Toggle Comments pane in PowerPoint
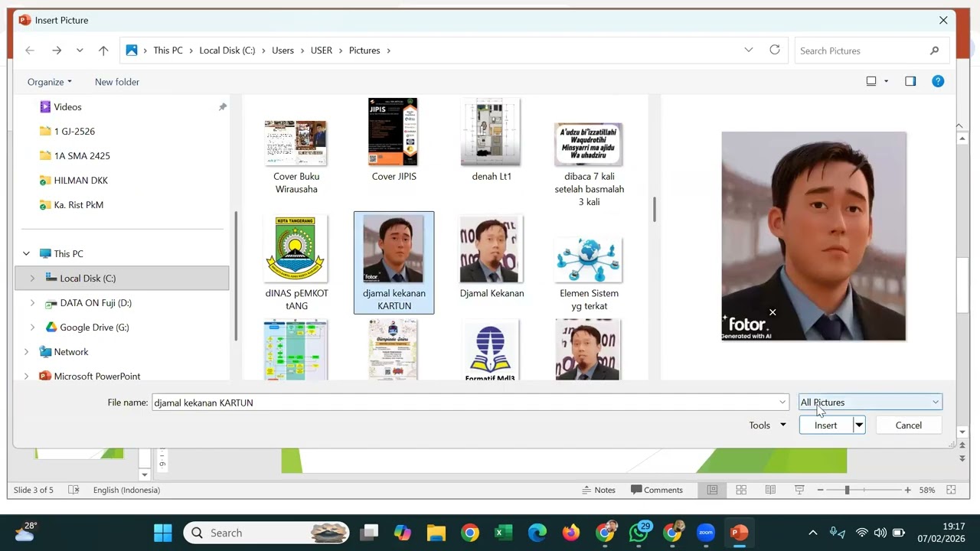980x551 pixels. [x=656, y=490]
